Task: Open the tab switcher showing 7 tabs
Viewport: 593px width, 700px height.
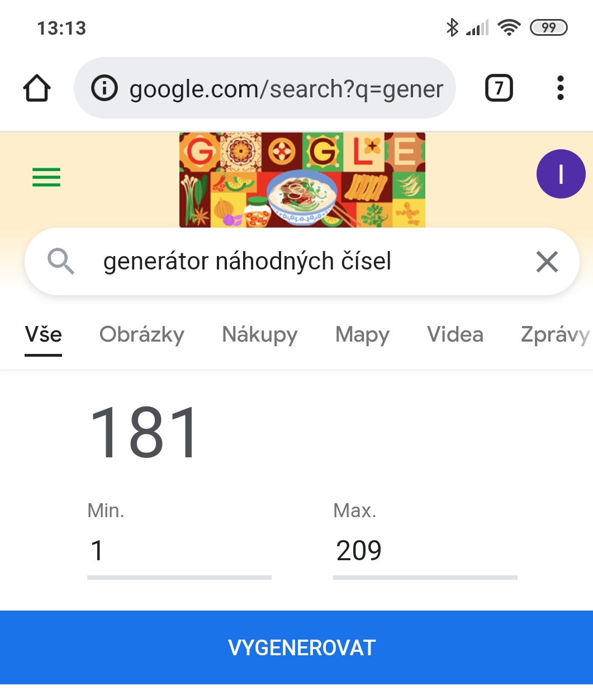Action: click(x=499, y=88)
